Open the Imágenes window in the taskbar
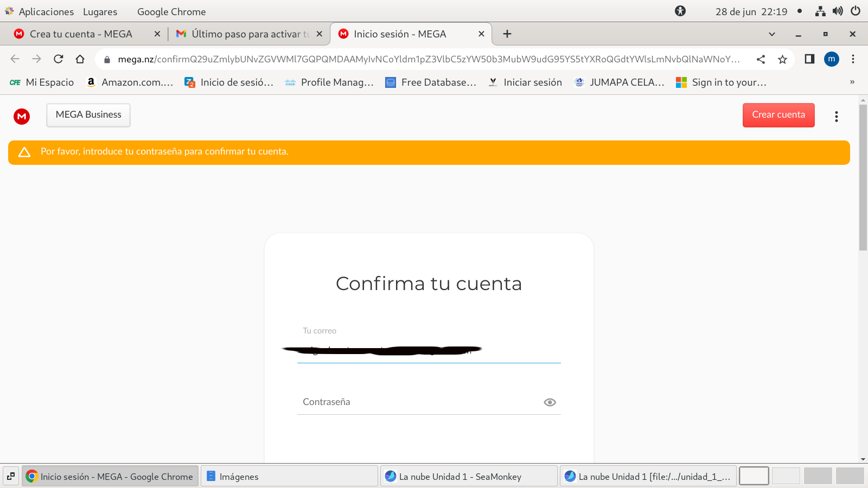 tap(289, 477)
